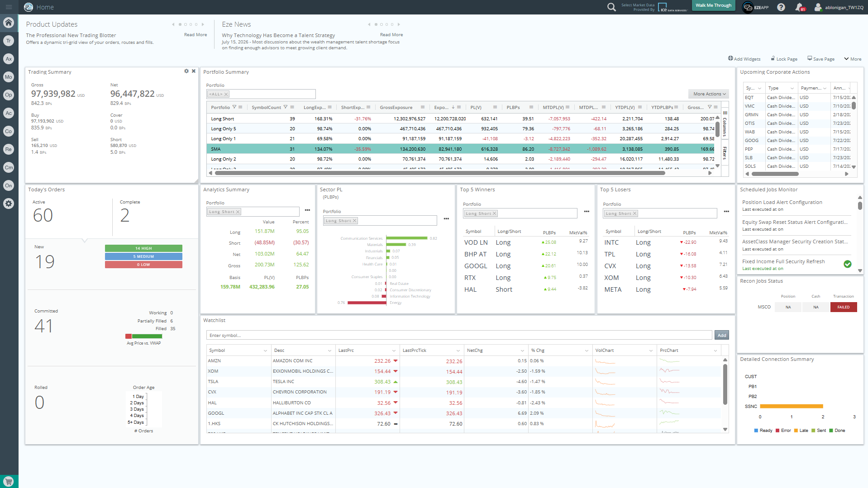Open the Type column dropdown in Corporate Actions
This screenshot has width=868, height=488.
tap(792, 88)
